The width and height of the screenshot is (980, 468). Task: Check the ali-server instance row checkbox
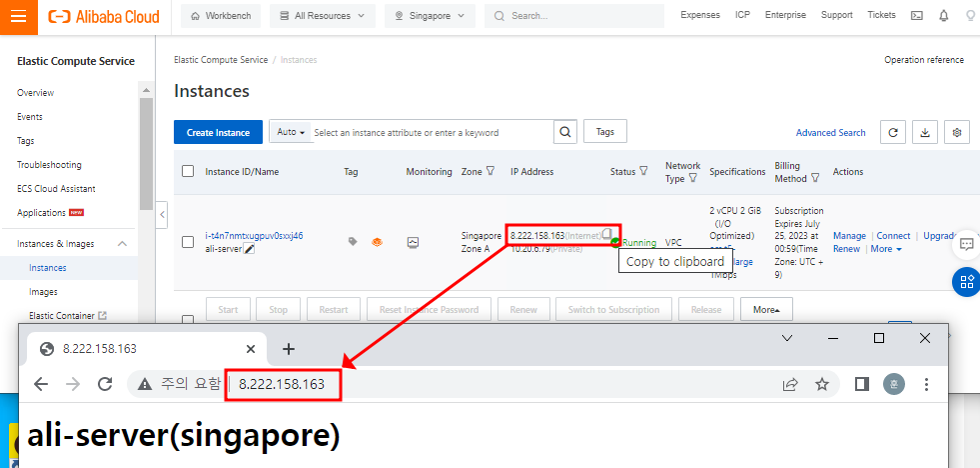point(188,242)
